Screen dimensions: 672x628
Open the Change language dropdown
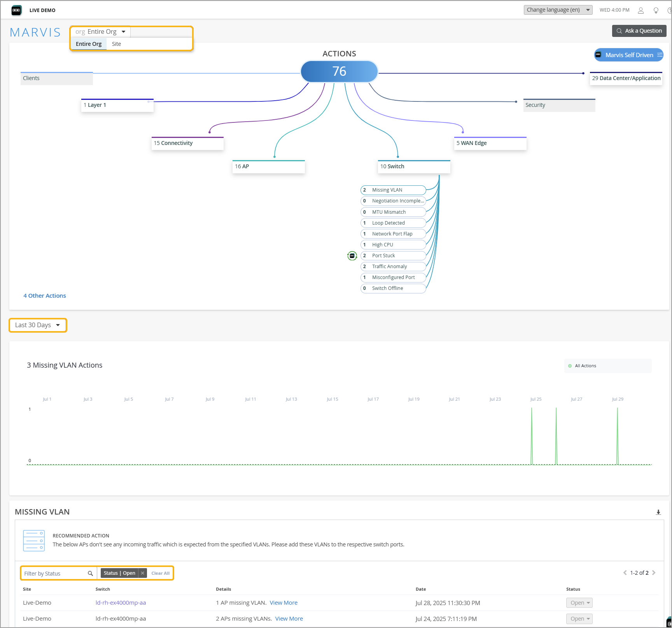click(x=558, y=10)
